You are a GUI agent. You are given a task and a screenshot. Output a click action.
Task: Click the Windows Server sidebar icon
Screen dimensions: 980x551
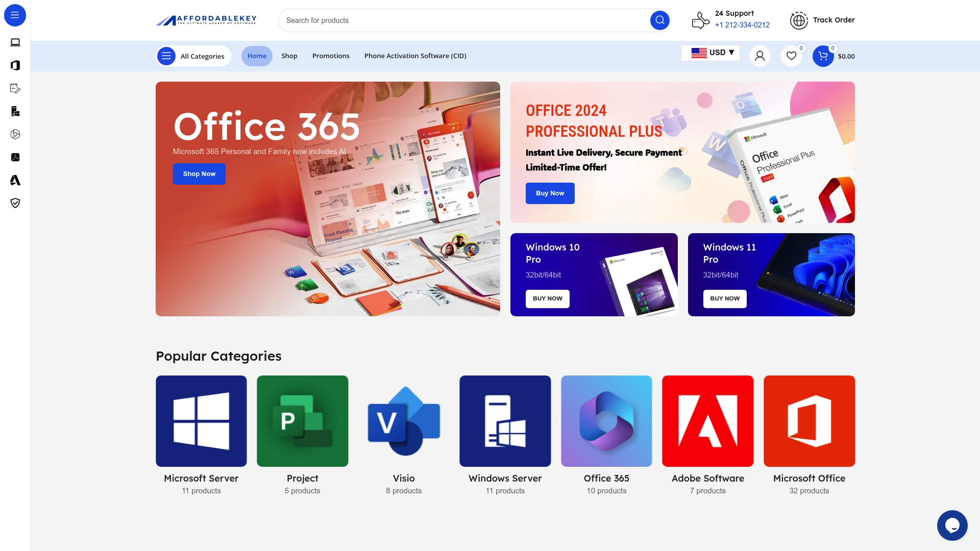point(15,111)
